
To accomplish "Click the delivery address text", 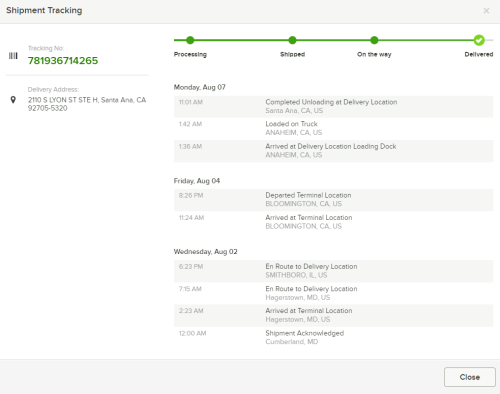I will [87, 104].
